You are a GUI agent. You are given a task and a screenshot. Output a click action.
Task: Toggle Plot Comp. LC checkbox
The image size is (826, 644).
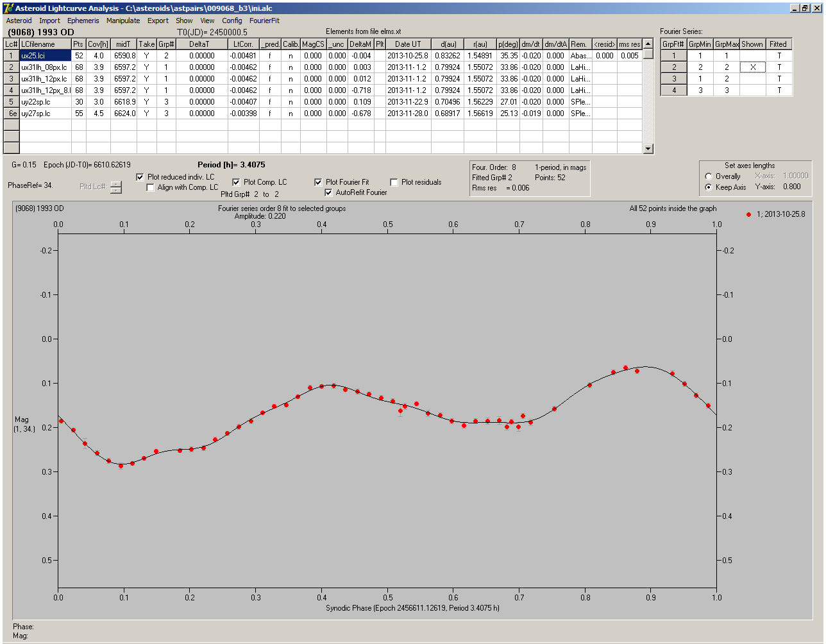pos(236,182)
